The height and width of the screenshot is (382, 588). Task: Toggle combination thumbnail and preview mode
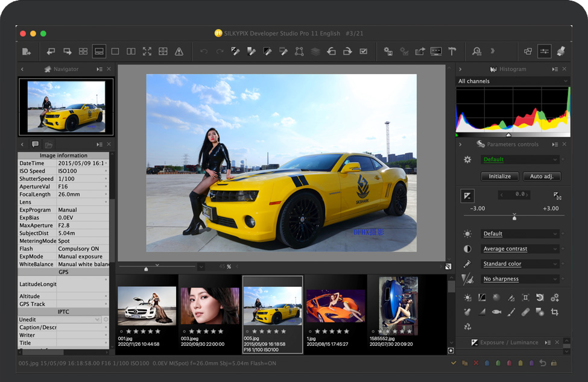click(x=99, y=52)
